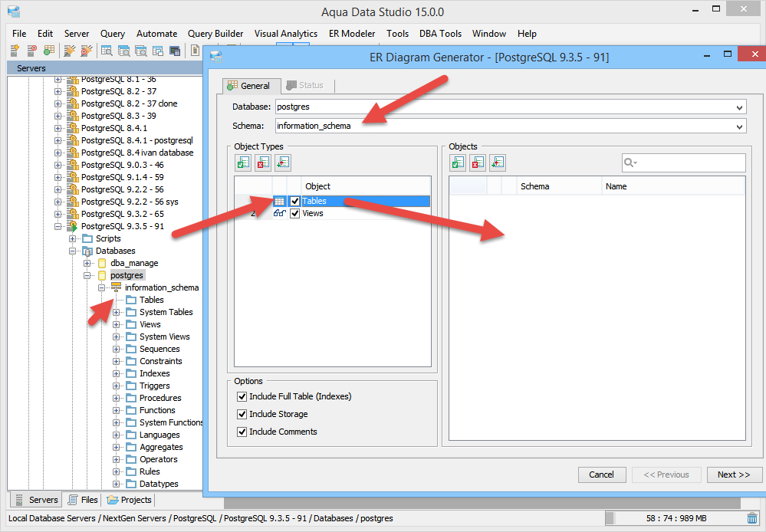Open the DBA Tools menu
Image resolution: width=766 pixels, height=532 pixels.
[440, 34]
